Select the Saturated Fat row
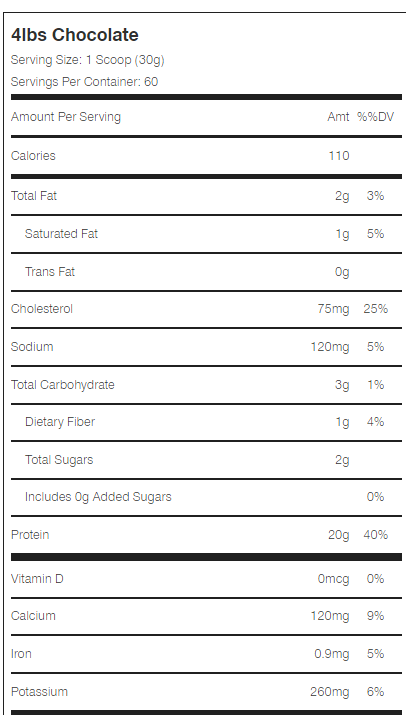Viewport: 406px width, 715px height. point(206,233)
